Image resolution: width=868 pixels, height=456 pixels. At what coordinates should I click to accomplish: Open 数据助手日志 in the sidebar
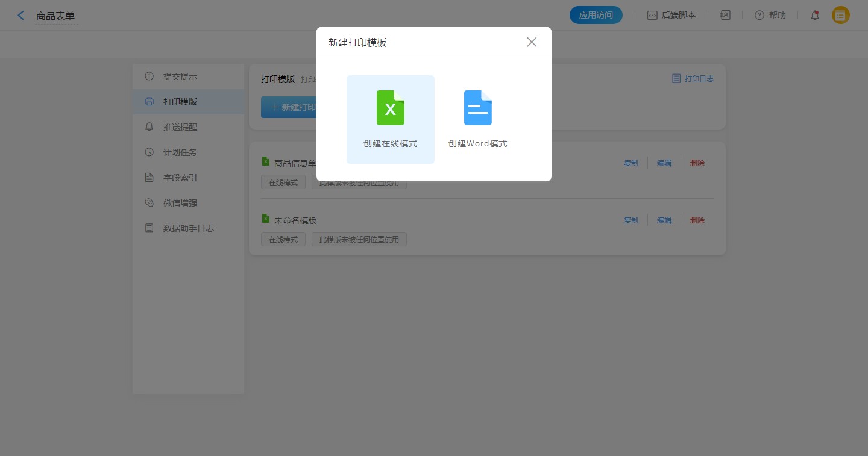pos(188,228)
